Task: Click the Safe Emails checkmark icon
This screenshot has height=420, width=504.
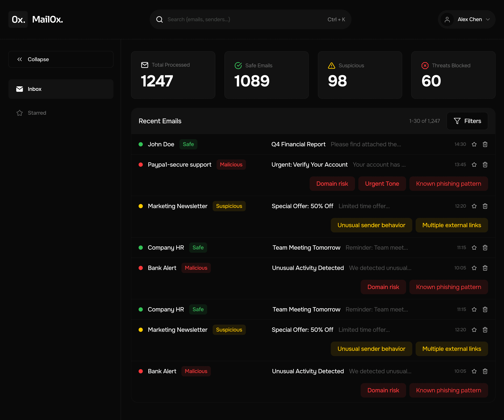Action: click(x=238, y=65)
